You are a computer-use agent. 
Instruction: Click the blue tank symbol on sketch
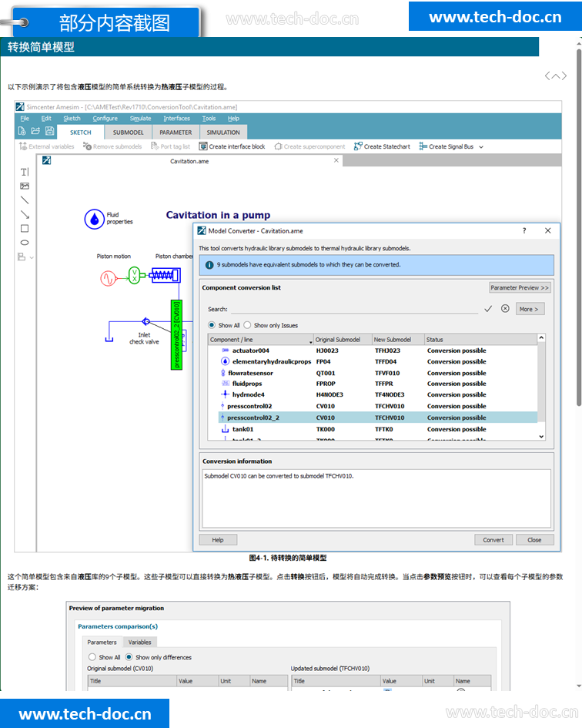[x=109, y=340]
